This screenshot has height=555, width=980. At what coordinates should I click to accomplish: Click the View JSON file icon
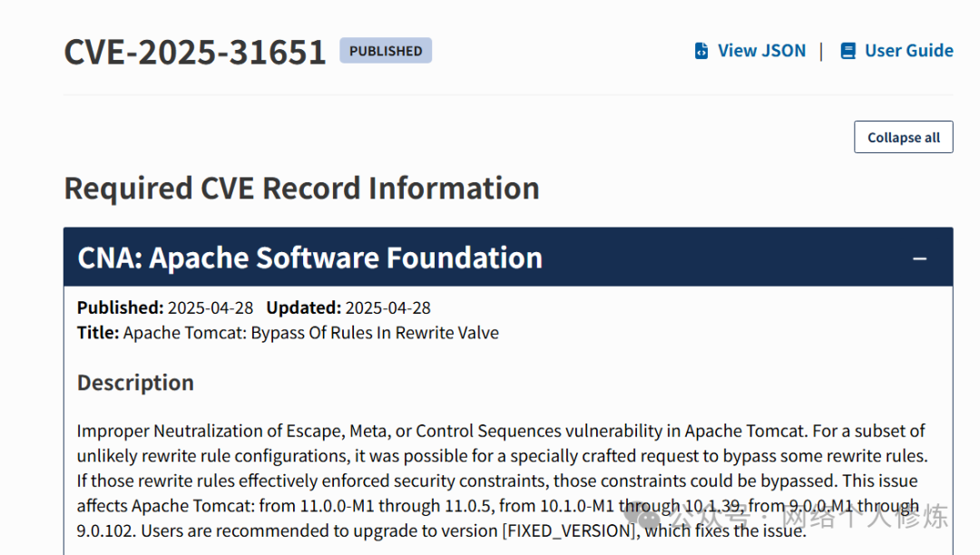[x=701, y=51]
